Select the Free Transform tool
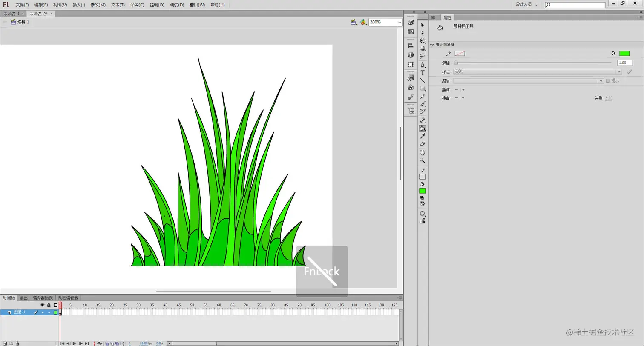This screenshot has width=644, height=346. (x=423, y=41)
